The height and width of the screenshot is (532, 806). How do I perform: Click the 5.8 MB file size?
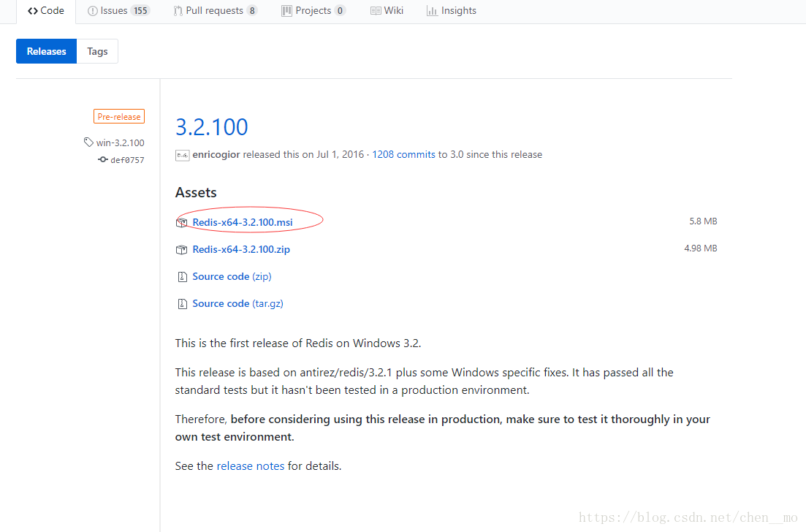(x=703, y=221)
